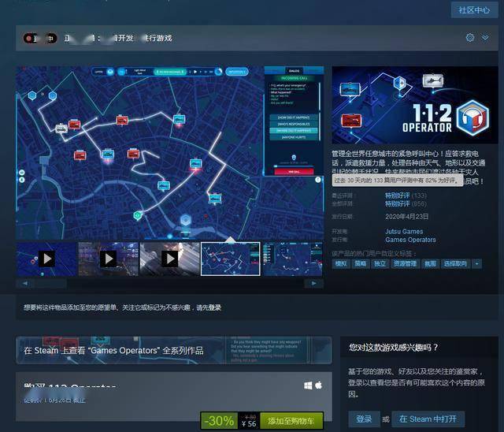
Task: Click the red live broadcast indicator icon
Action: (31, 39)
